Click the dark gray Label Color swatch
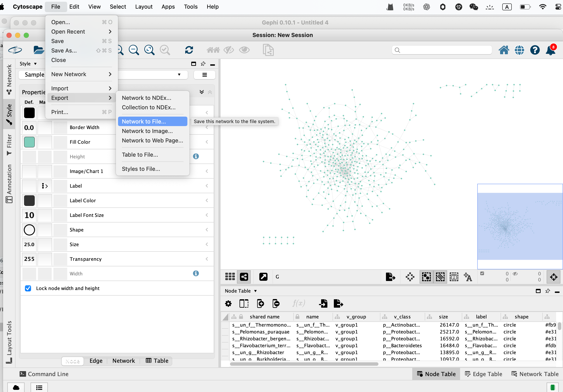The image size is (563, 392). [29, 200]
